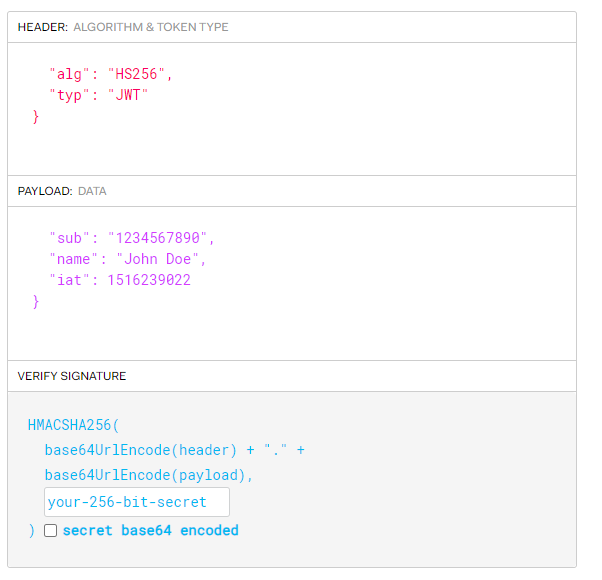Click the base64UrlEncode(payload) line

148,475
